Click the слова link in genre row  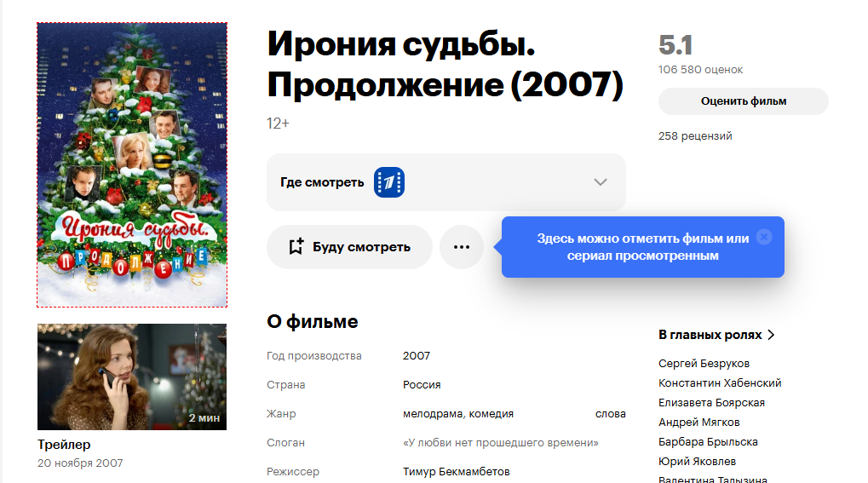click(x=611, y=414)
